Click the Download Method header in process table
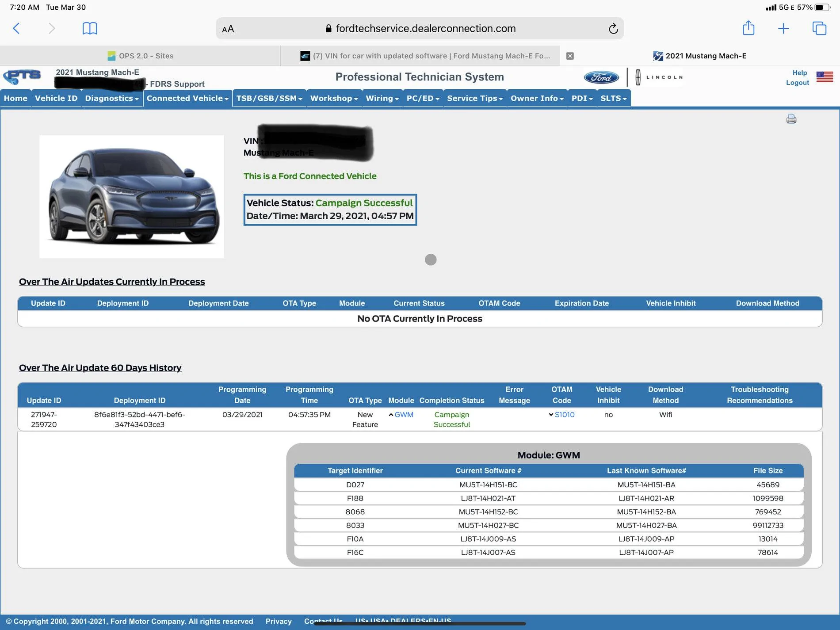This screenshot has width=840, height=630. (x=767, y=303)
